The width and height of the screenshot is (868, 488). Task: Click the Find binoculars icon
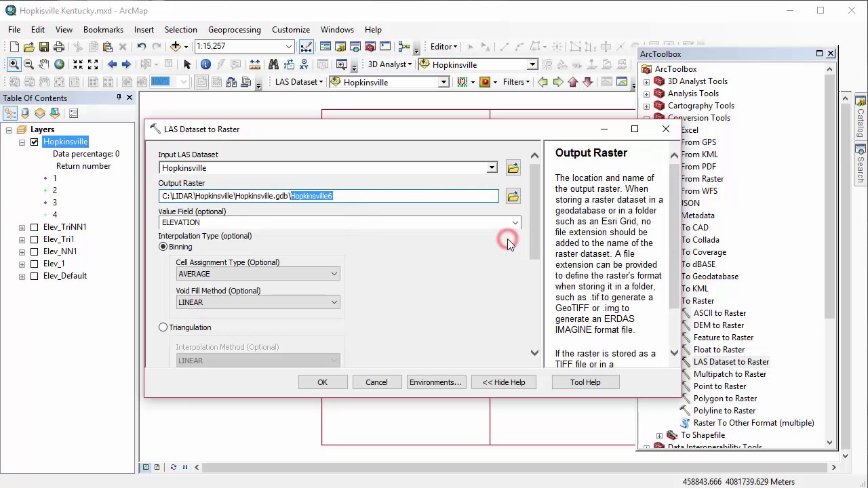pos(273,64)
